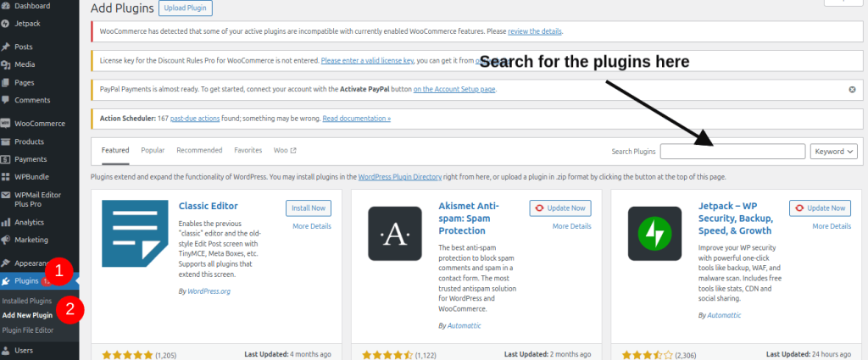Click the WooCommerce sidebar icon
Viewport: 868px width, 360px height.
[x=6, y=124]
